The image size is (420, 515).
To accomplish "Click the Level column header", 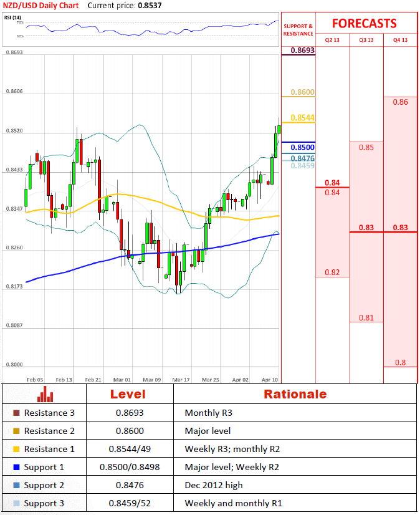I will click(x=128, y=394).
